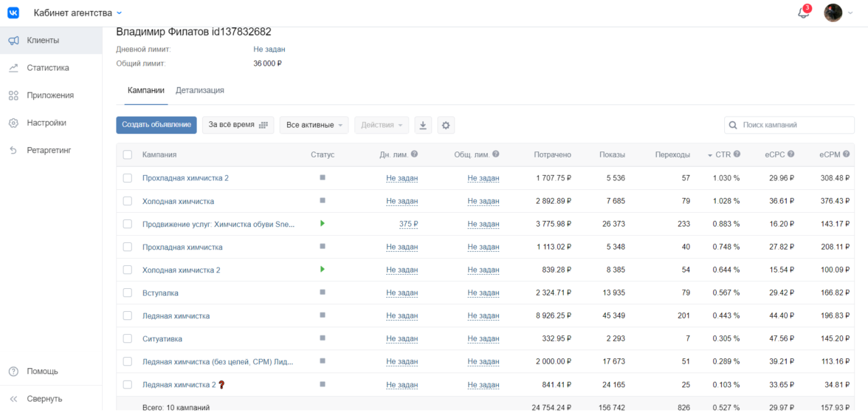The width and height of the screenshot is (868, 413).
Task: Open the Ледяная химчистка campaign link
Action: [176, 316]
